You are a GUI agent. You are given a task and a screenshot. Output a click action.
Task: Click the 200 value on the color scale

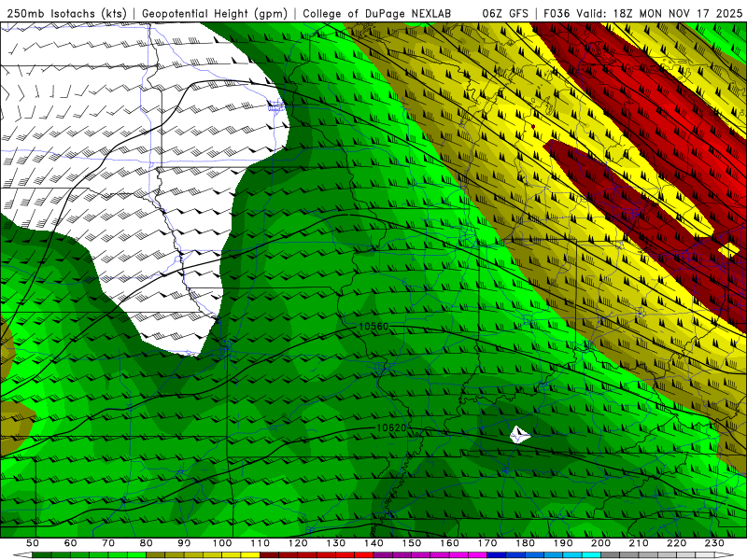[600, 543]
